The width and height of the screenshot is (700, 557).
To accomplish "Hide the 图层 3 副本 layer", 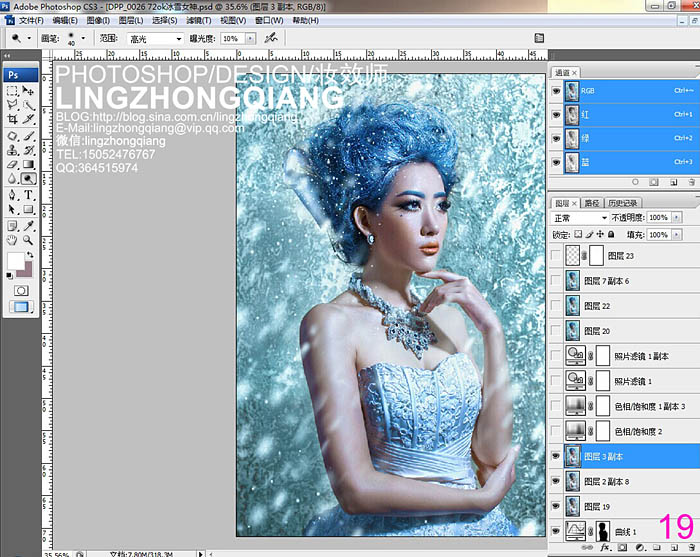I will tap(556, 456).
